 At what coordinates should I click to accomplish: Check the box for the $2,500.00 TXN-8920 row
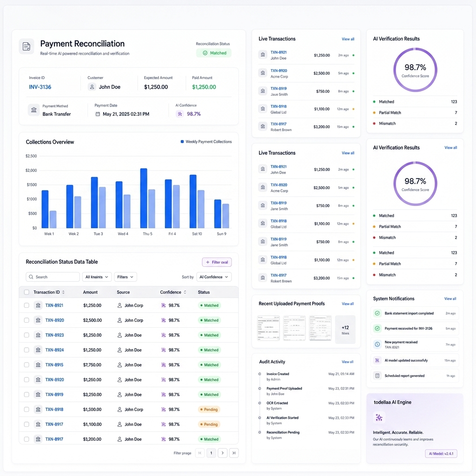click(26, 320)
